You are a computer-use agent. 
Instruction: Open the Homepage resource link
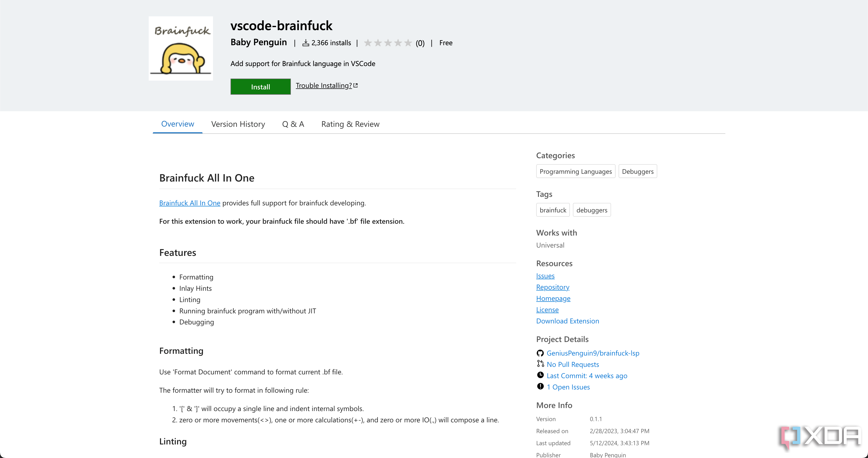tap(553, 297)
